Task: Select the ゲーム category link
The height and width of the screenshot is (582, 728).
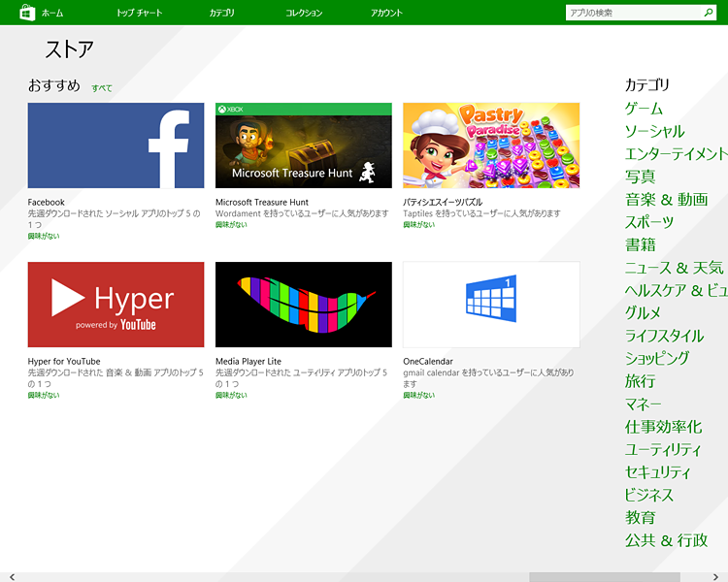Action: point(644,109)
